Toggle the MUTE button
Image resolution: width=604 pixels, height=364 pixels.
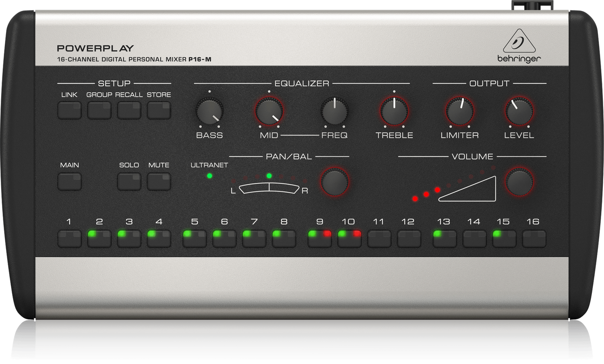click(159, 182)
